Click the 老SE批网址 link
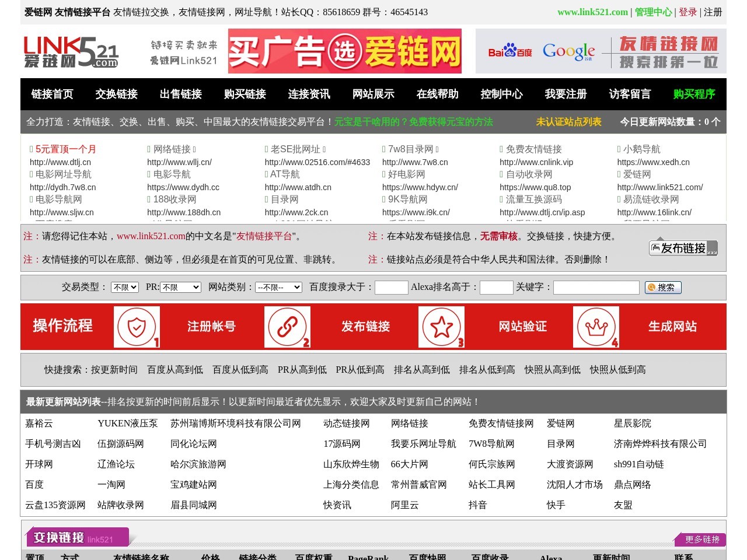747x560 pixels. tap(295, 149)
